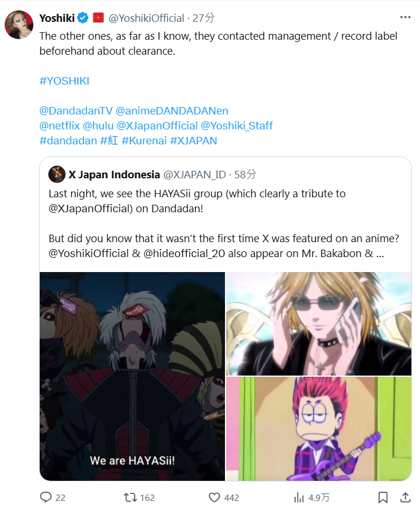Viewport: 420px width, 509px height.
Task: Repost using the retweet icon showing 162
Action: point(130,497)
